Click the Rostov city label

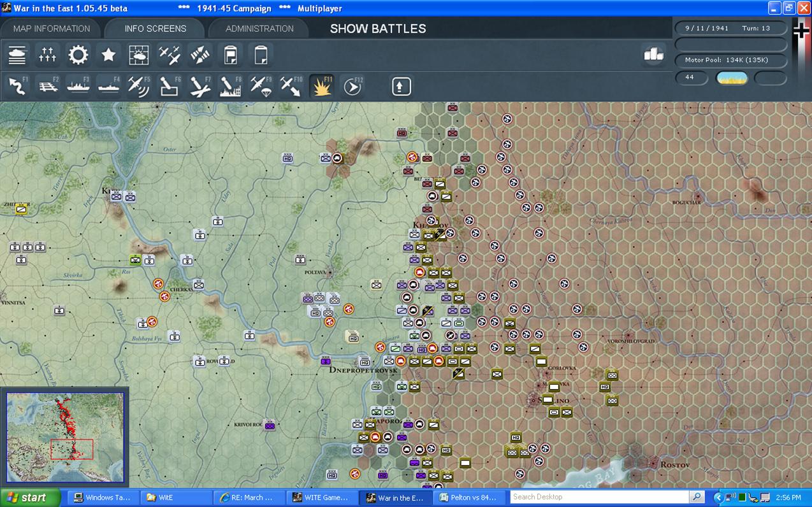[x=675, y=464]
